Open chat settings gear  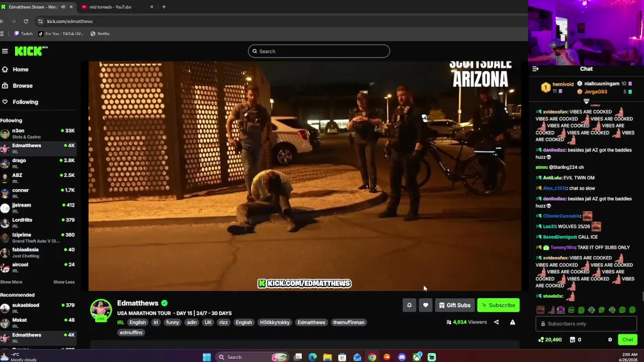click(610, 340)
